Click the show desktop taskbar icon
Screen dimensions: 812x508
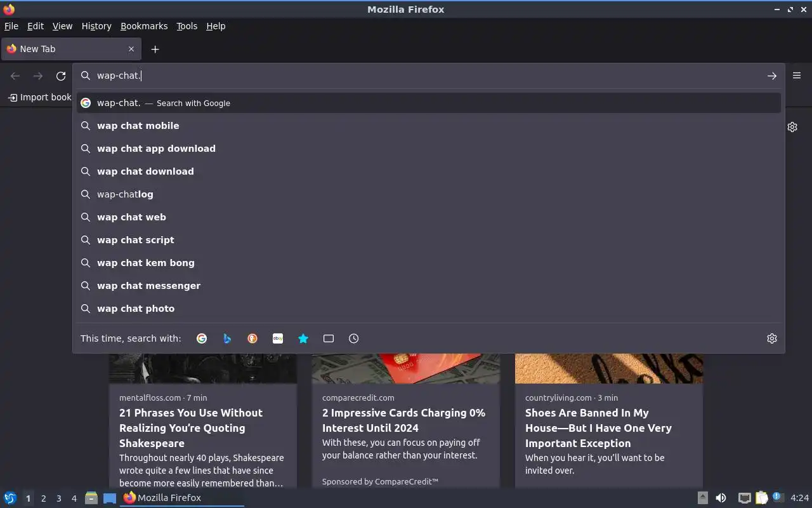(110, 498)
